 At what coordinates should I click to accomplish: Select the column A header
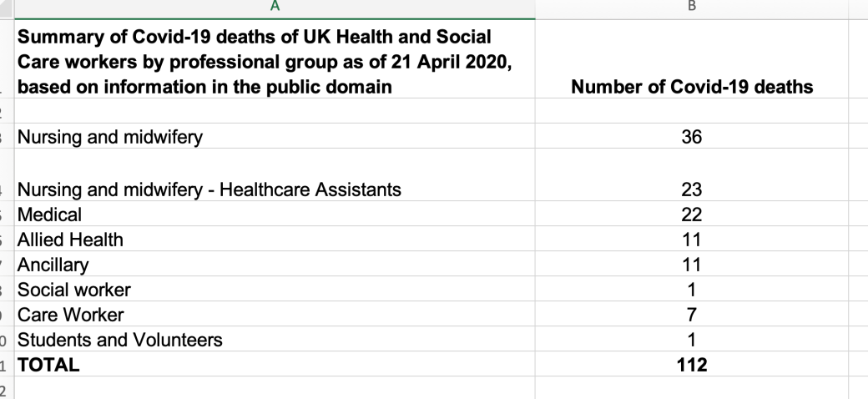pos(274,8)
